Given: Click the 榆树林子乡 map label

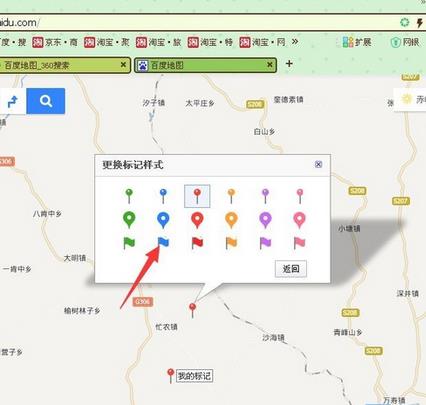Looking at the screenshot, I should click(82, 311).
